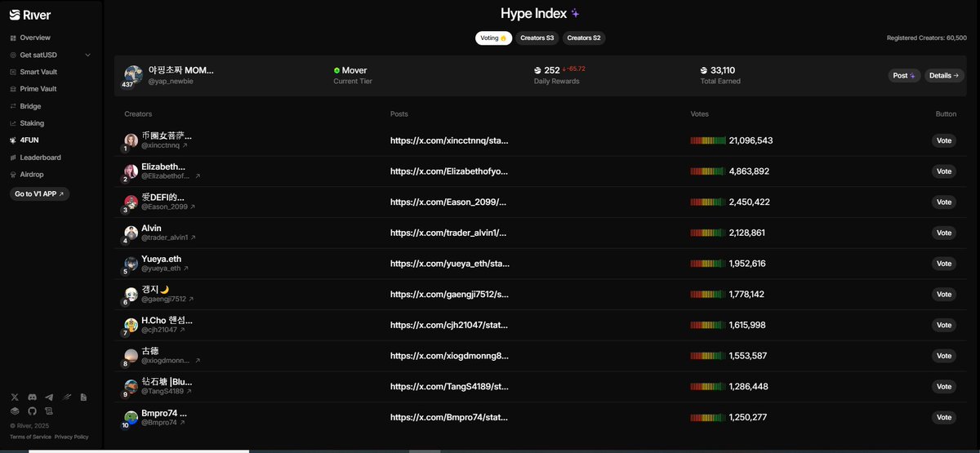
Task: Click the Registered Creators: 60,500 text
Action: coord(926,38)
